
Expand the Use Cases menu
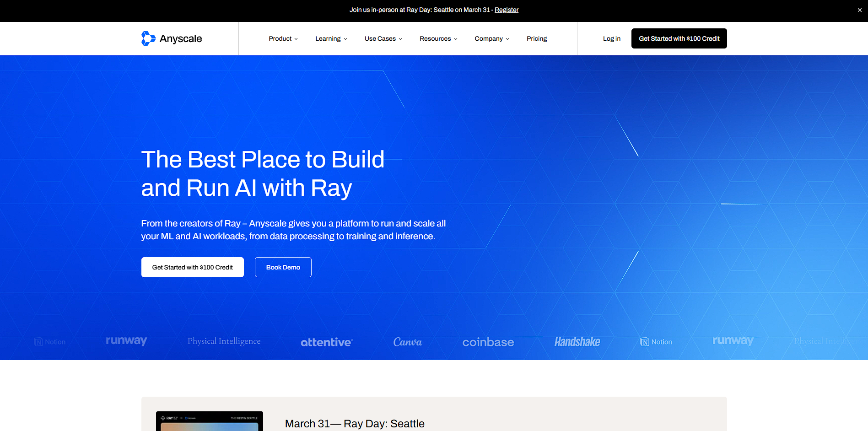pyautogui.click(x=383, y=38)
